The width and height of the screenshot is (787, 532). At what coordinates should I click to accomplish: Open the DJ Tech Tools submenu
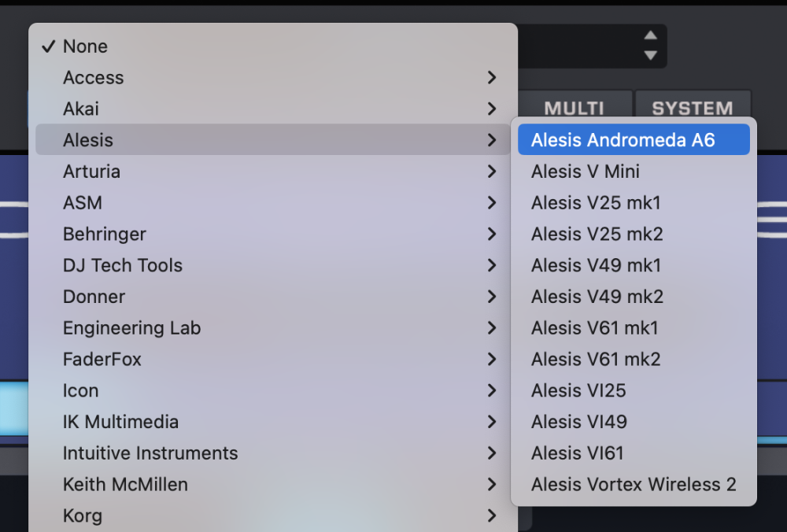(x=123, y=265)
